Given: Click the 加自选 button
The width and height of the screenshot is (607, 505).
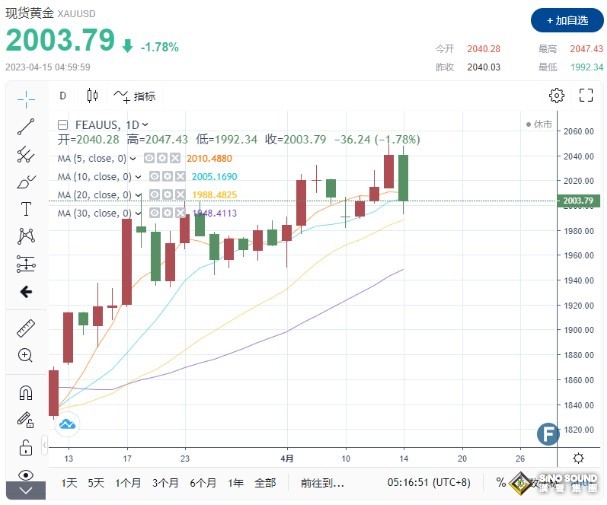Looking at the screenshot, I should coord(566,20).
